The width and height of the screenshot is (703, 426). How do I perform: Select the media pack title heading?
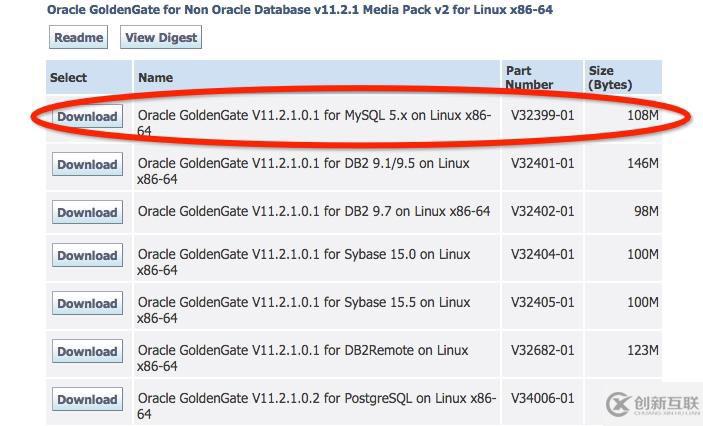pos(300,9)
